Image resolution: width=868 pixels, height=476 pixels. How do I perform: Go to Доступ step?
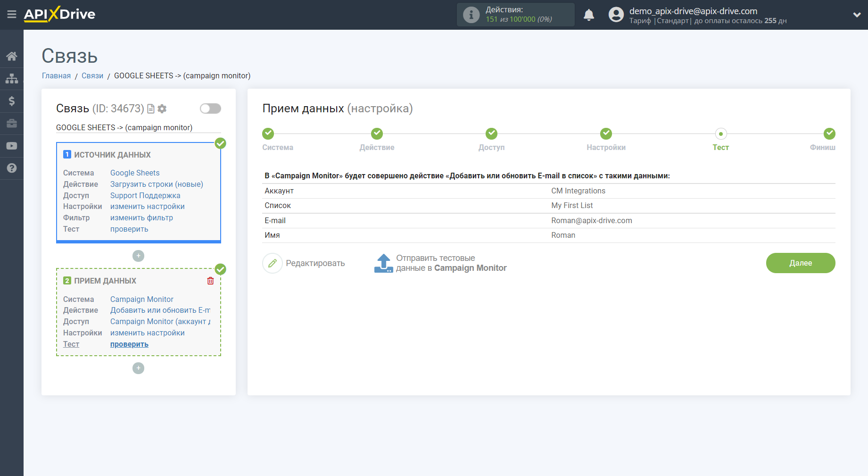point(491,134)
